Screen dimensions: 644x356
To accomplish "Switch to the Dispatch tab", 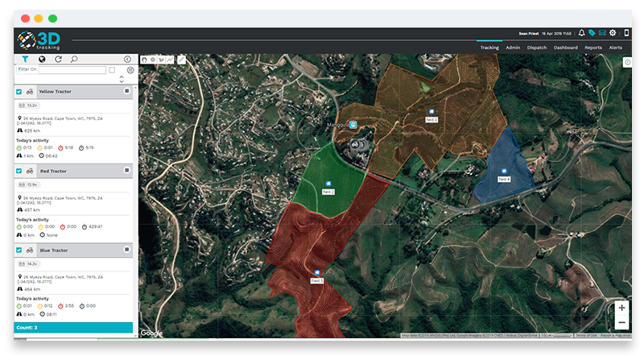I will pos(538,48).
